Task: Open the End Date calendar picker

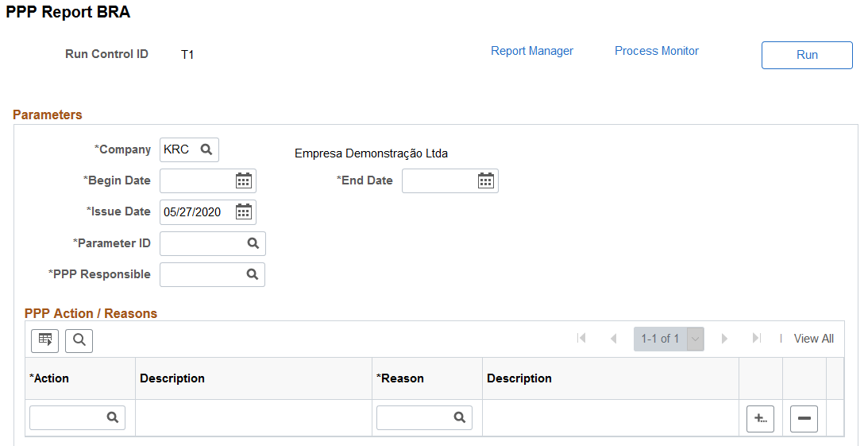Action: [485, 180]
